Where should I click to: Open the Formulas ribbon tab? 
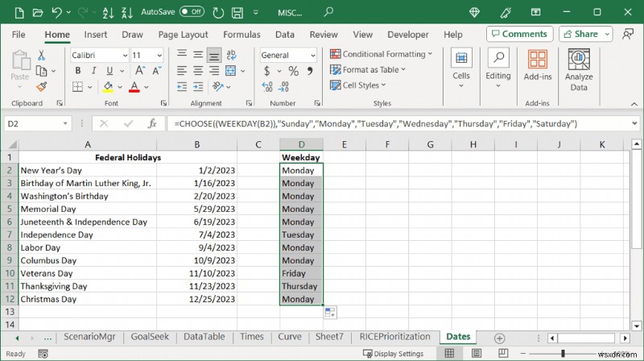point(242,35)
